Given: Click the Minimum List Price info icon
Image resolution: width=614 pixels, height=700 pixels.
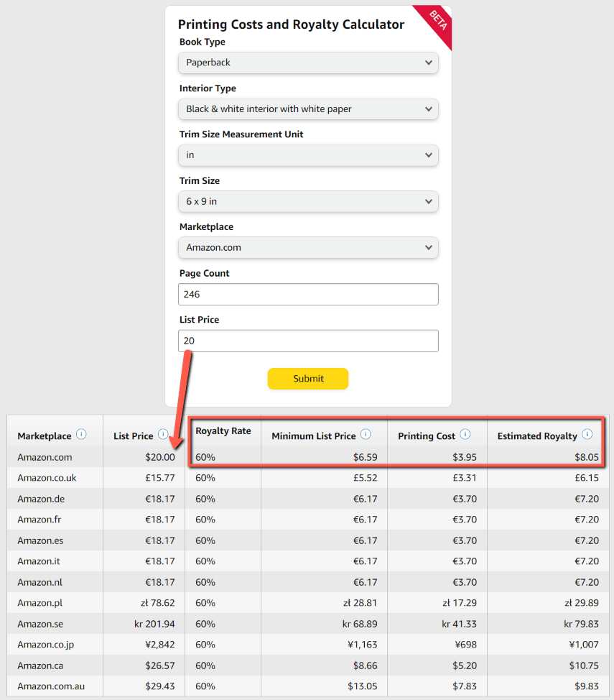Looking at the screenshot, I should point(366,434).
